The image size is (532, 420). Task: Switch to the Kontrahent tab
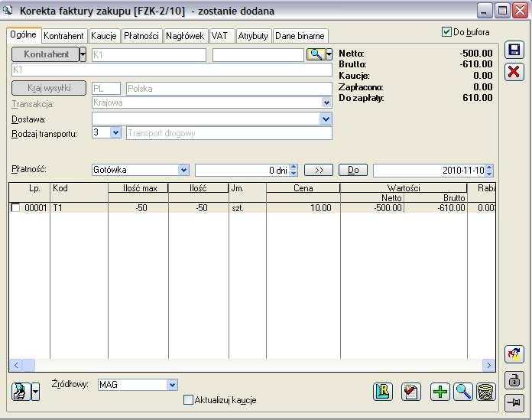(x=63, y=36)
